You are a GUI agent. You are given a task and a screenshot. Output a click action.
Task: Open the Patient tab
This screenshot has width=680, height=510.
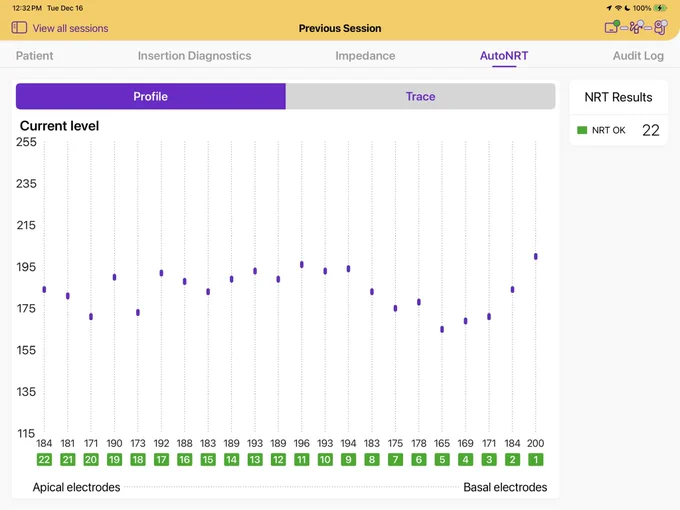click(34, 56)
